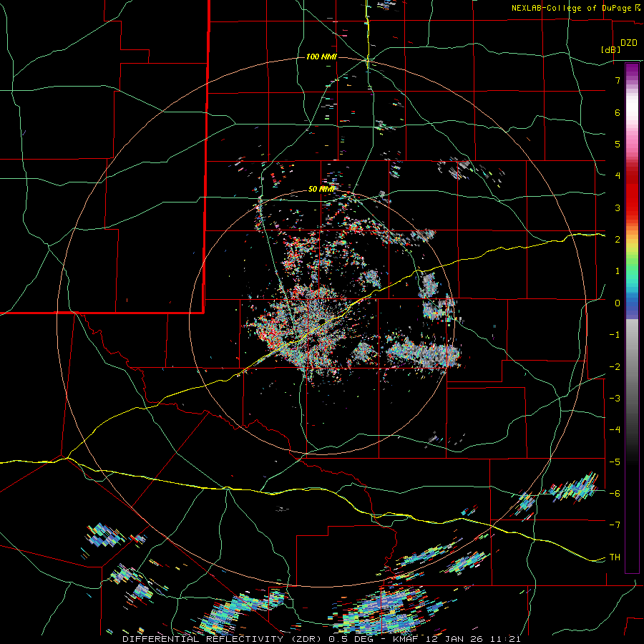Click the 2 value on the dB scale
The image size is (644, 644).
point(618,240)
